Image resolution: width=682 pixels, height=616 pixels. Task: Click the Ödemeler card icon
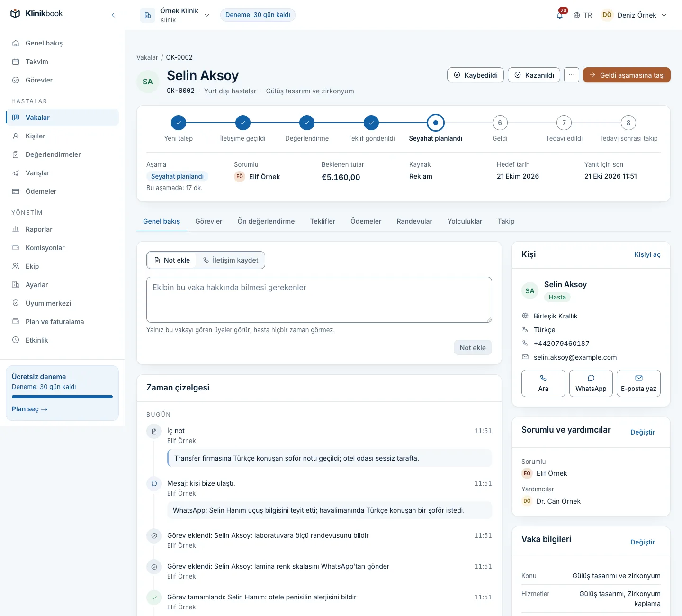point(16,191)
